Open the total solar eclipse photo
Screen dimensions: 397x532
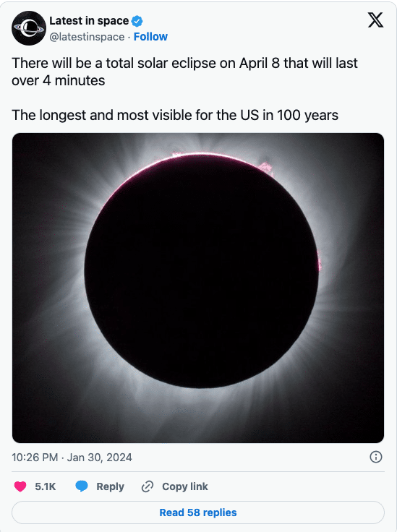[x=198, y=288]
